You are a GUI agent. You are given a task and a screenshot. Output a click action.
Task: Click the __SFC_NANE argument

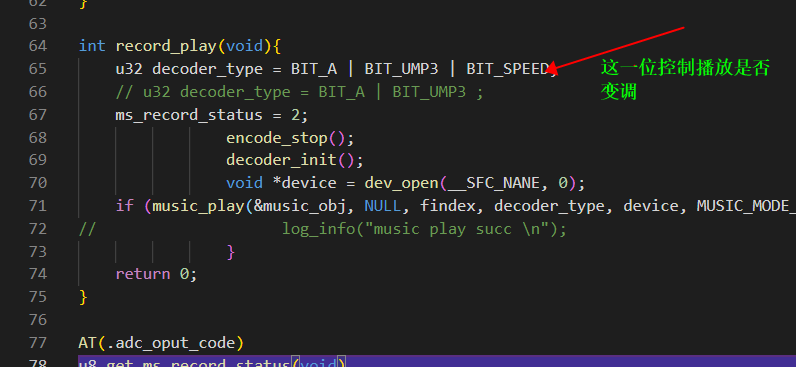pyautogui.click(x=493, y=183)
